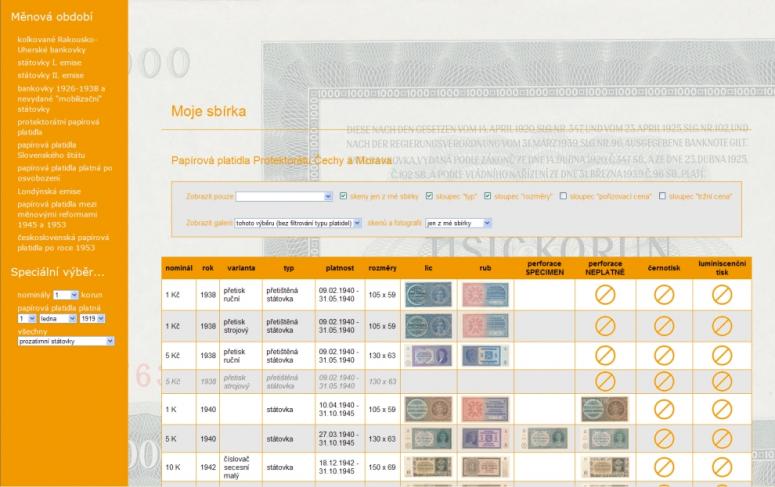Open 'kolkované Rakousko-Uherské bankovky' section

[57, 44]
